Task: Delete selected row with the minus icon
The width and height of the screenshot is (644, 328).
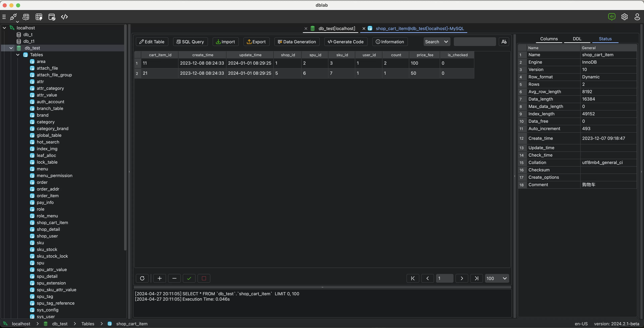Action: pos(174,278)
